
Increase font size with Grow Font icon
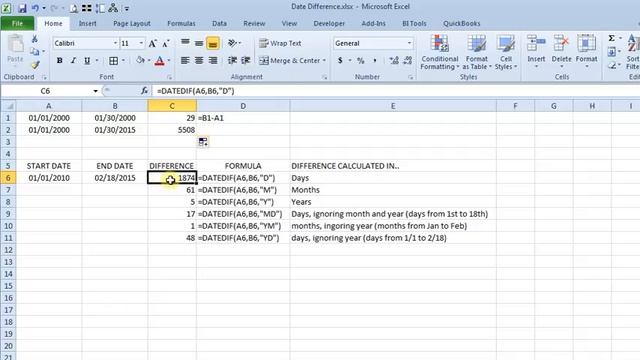tap(152, 43)
